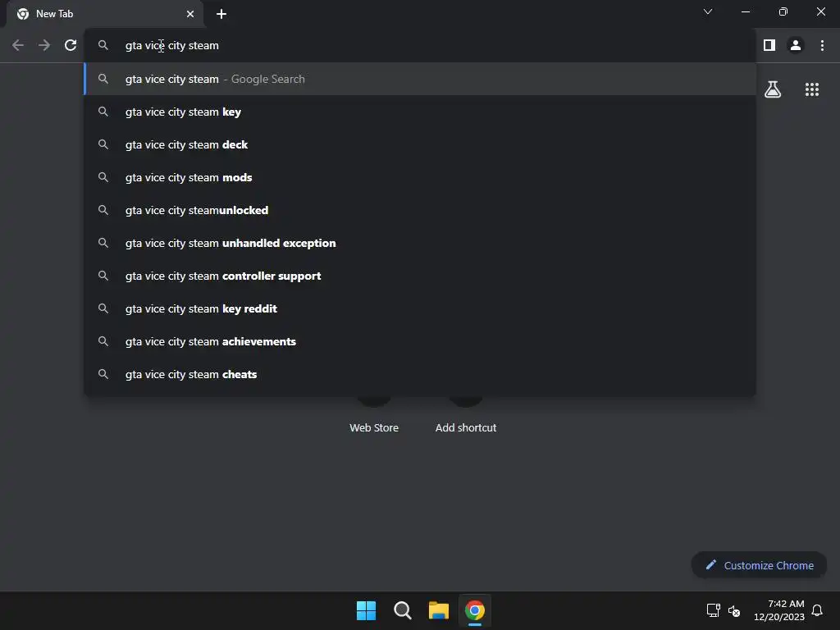The height and width of the screenshot is (630, 840).
Task: Open a new tab with the plus button
Action: point(221,15)
